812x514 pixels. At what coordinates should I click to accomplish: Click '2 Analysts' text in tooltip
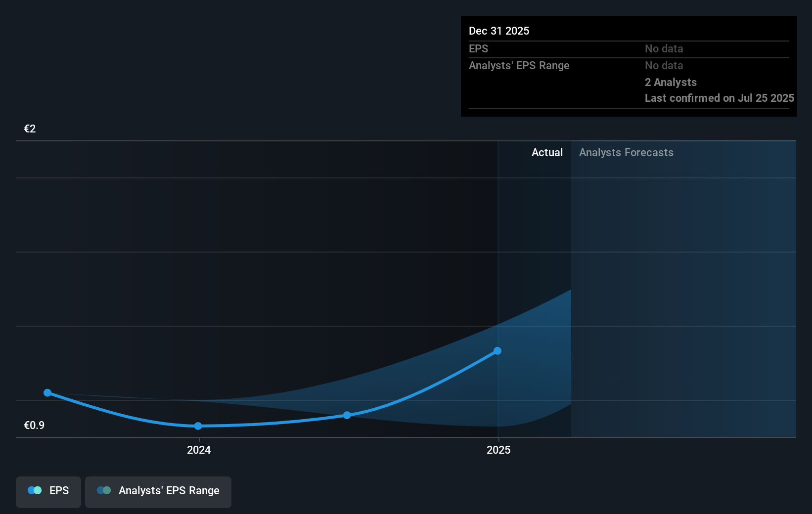coord(671,82)
